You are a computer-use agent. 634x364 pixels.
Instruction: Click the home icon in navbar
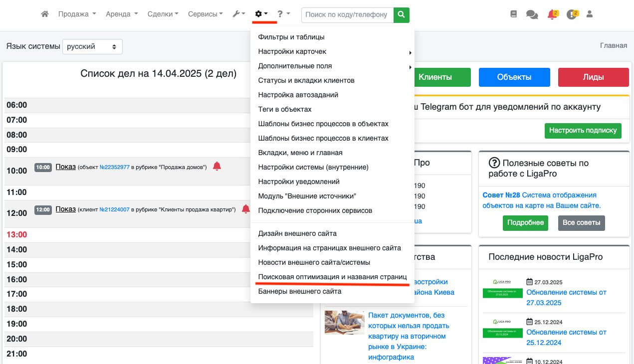tap(45, 14)
